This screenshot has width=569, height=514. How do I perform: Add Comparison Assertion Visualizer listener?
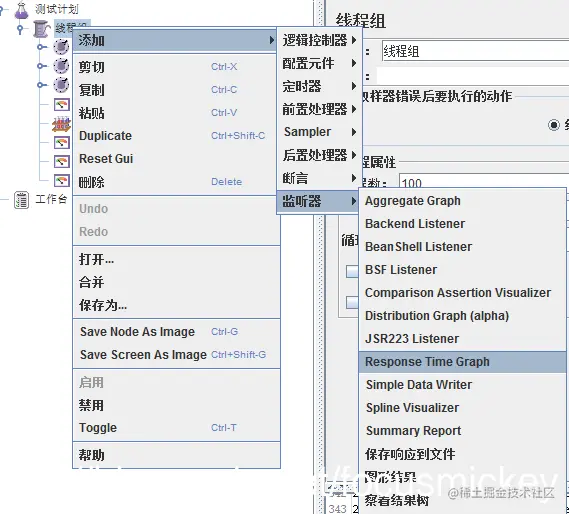(x=463, y=293)
